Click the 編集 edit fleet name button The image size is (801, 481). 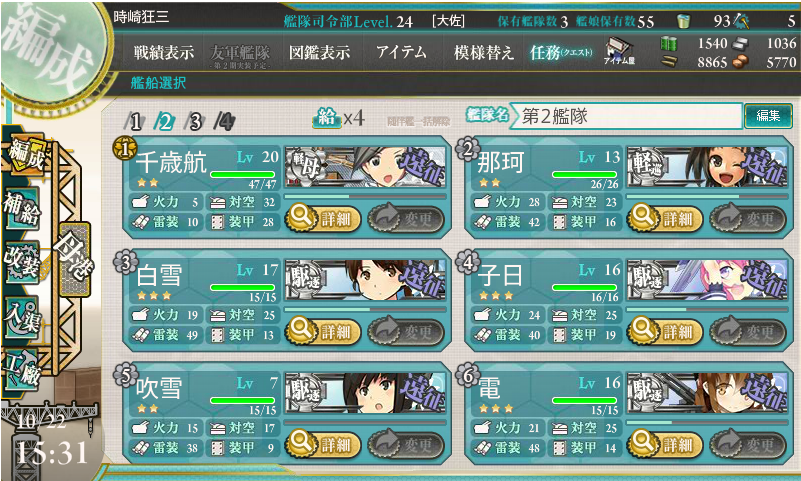768,116
